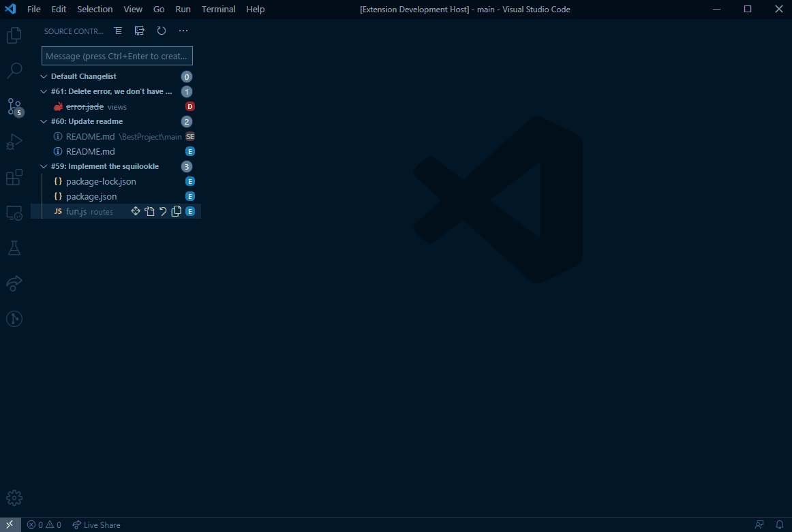Select README.md from \BestProject\main
The height and width of the screenshot is (532, 792).
click(116, 137)
